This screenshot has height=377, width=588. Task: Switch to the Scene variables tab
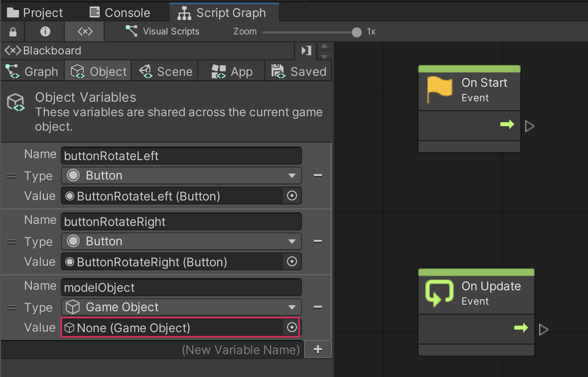click(165, 71)
